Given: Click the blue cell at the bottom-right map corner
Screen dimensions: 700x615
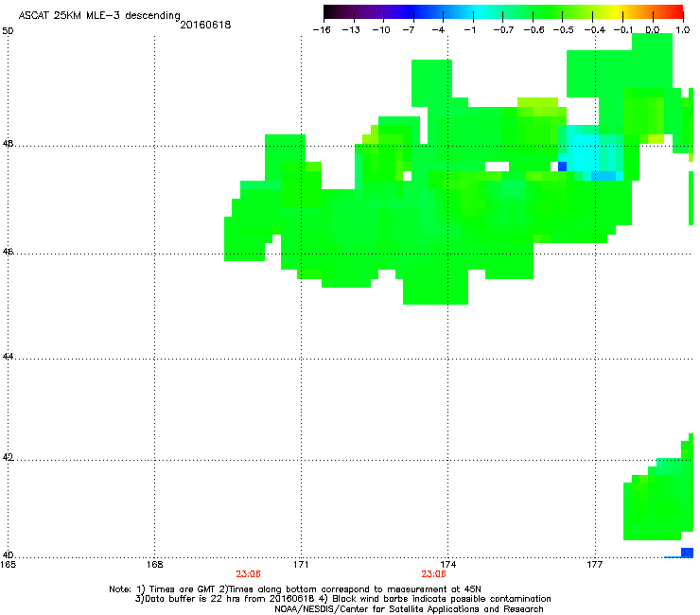Looking at the screenshot, I should [687, 553].
